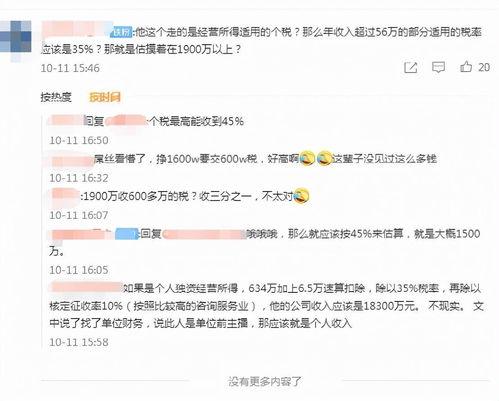Click the laughing emoji after 不太对
The width and height of the screenshot is (499, 401).
click(x=301, y=196)
